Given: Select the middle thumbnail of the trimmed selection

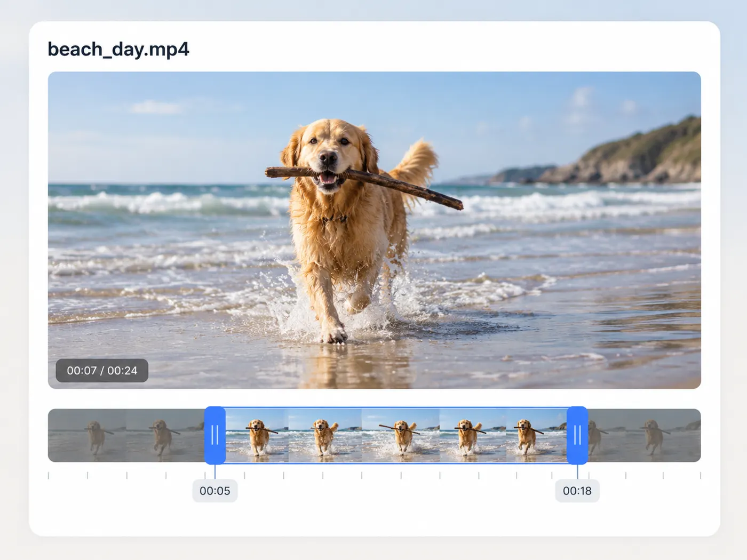Looking at the screenshot, I should pyautogui.click(x=400, y=436).
